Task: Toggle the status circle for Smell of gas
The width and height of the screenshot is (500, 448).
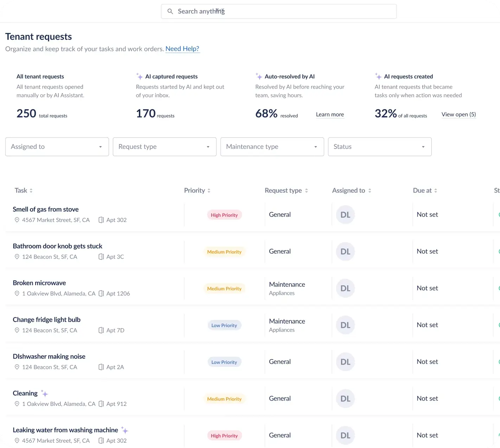Action: pyautogui.click(x=499, y=214)
